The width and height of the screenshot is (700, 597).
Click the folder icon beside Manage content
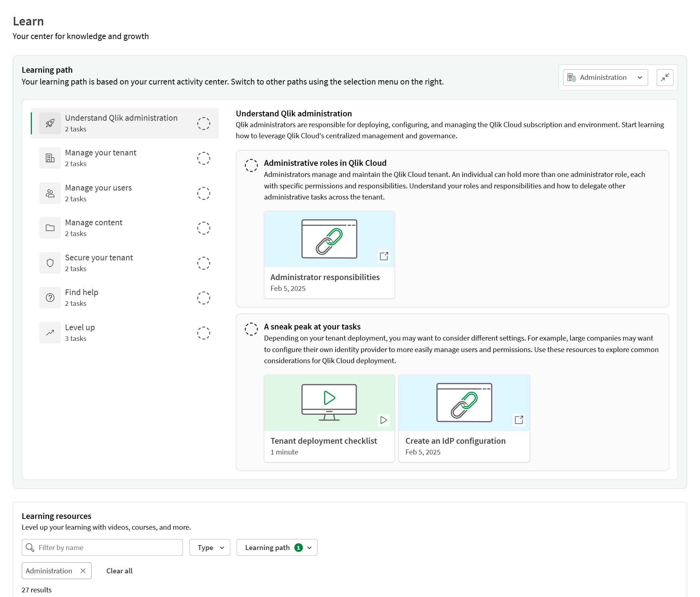click(x=50, y=228)
